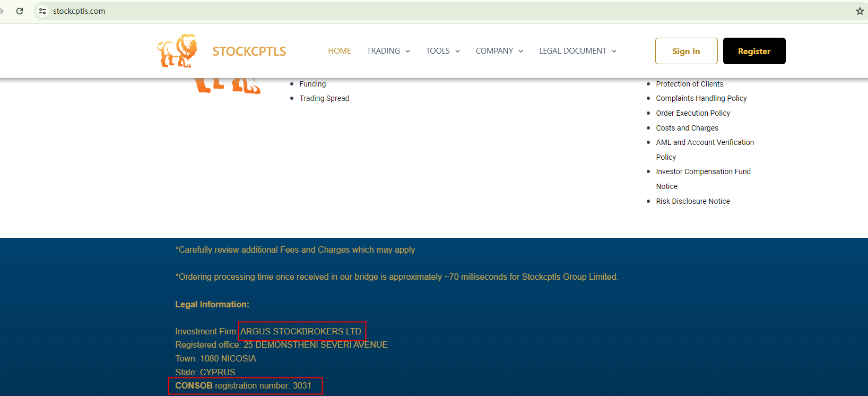Click the Fees and Charges review note

click(x=295, y=250)
